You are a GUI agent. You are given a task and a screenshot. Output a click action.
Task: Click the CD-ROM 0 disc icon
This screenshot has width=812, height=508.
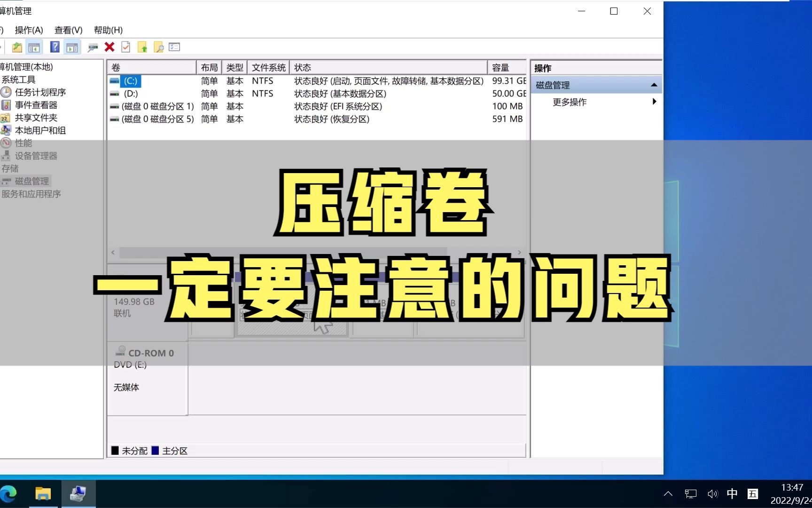click(121, 351)
